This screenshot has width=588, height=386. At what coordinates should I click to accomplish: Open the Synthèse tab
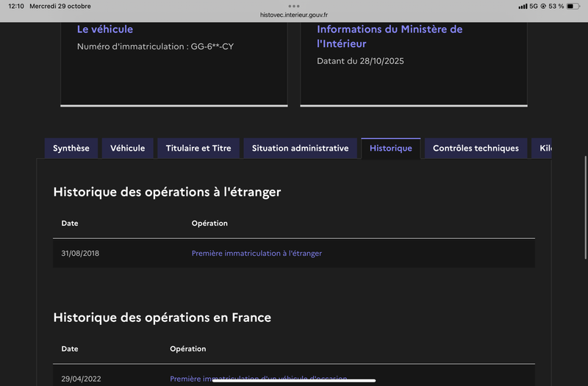(x=71, y=149)
